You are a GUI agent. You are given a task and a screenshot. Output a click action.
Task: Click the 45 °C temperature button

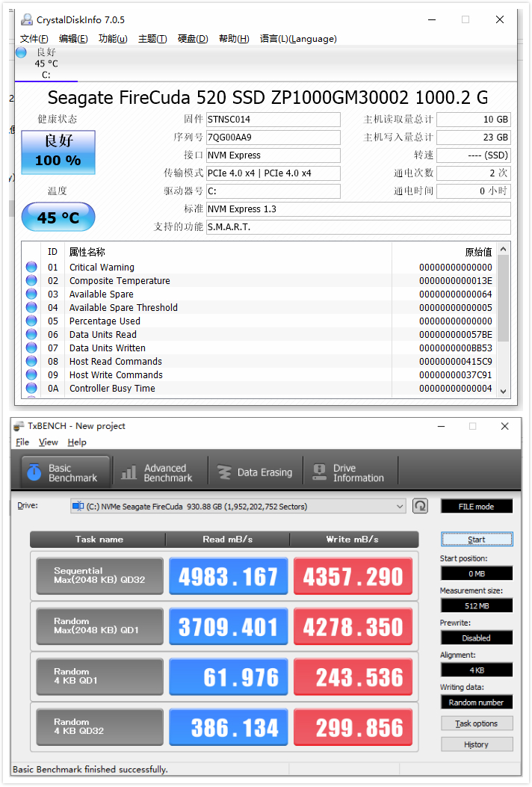[x=58, y=217]
